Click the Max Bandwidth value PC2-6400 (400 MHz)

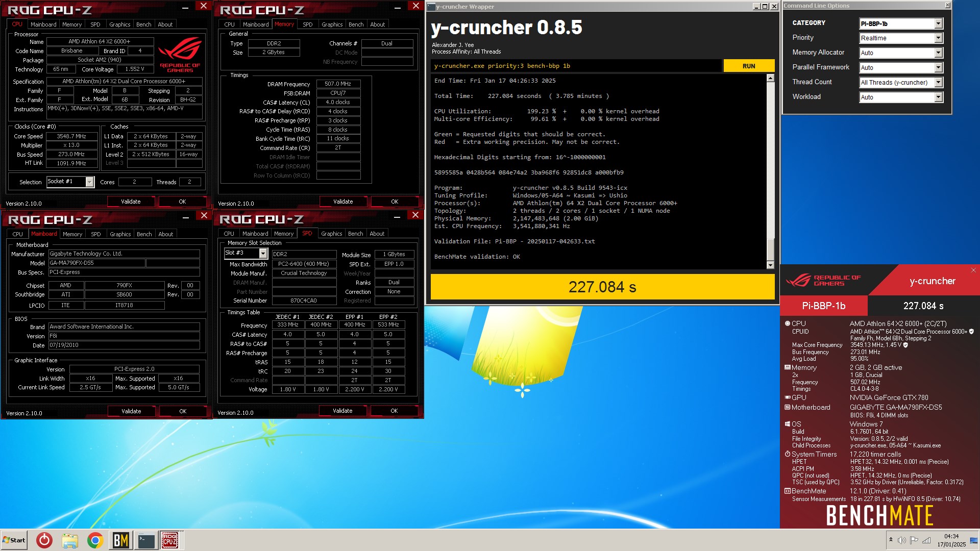(x=304, y=264)
